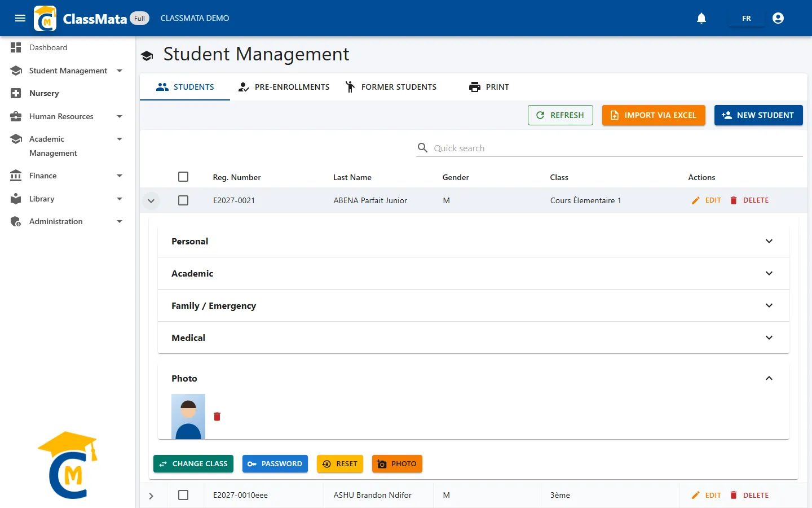
Task: Expand the ASHU Brandon Ndifor row
Action: [151, 496]
